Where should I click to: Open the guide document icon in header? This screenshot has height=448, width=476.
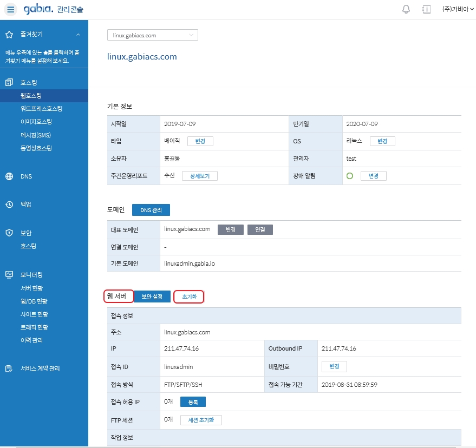(426, 9)
